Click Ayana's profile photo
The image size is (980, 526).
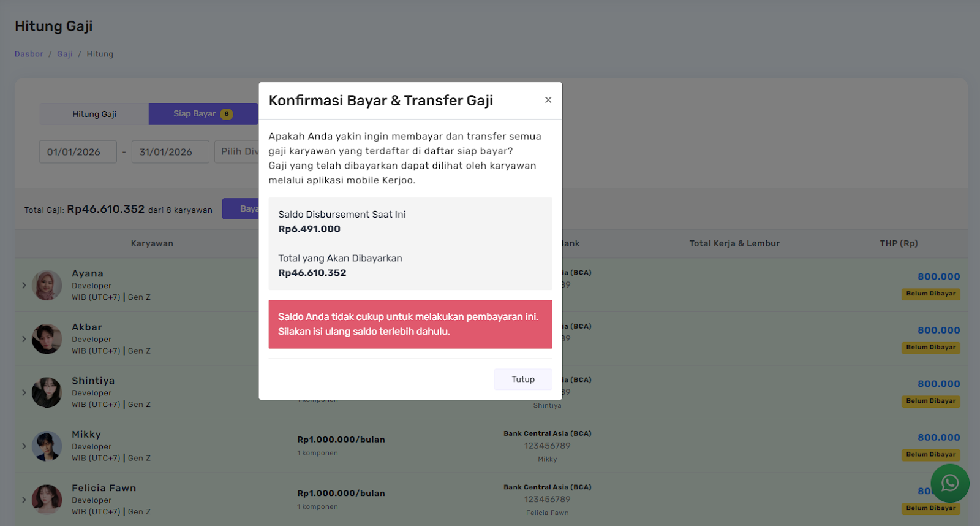coord(47,285)
